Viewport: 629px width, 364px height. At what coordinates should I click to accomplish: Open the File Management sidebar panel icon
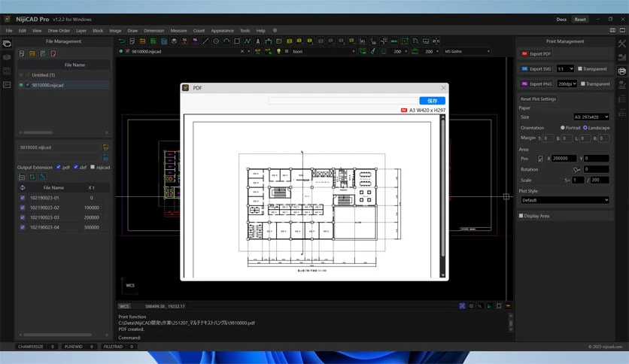(7, 44)
